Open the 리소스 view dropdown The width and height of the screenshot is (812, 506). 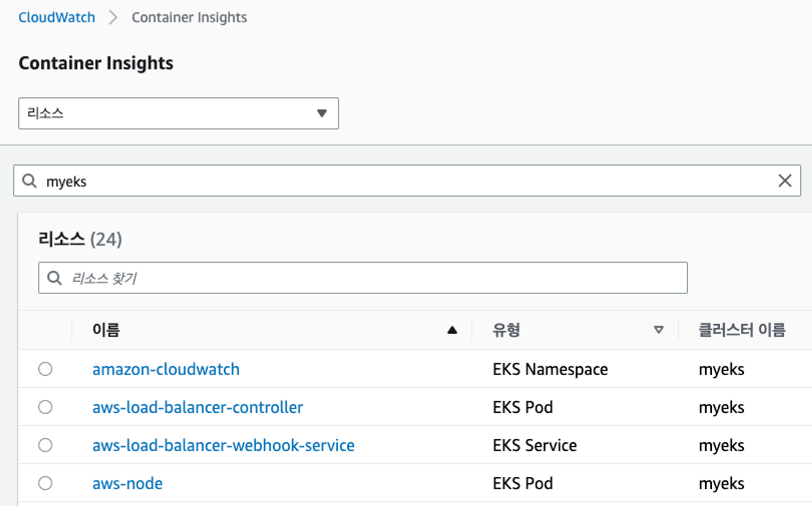pos(178,113)
